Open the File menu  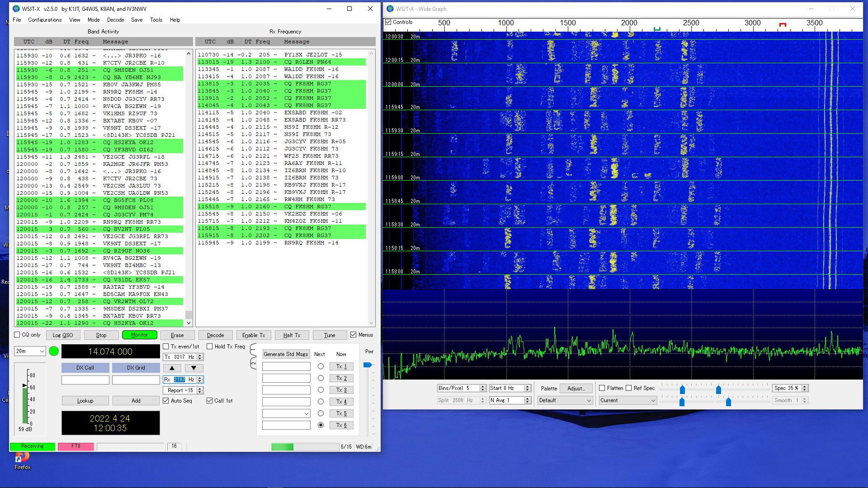17,20
